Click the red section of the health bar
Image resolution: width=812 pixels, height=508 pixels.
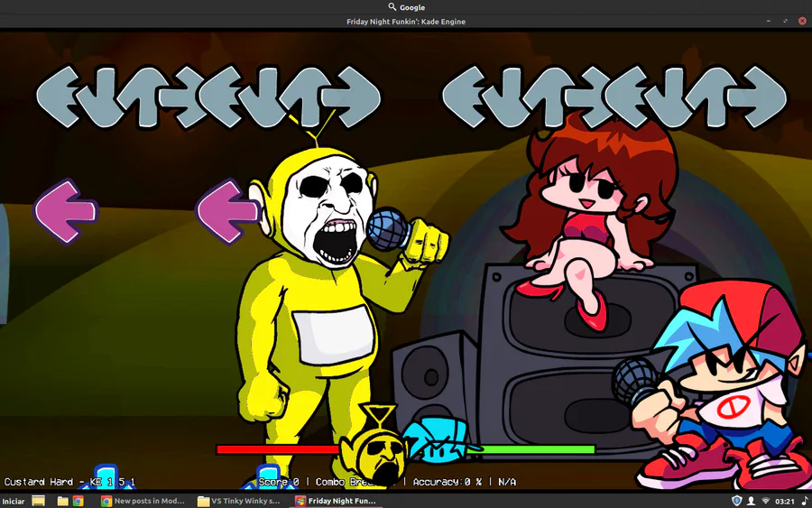point(279,449)
